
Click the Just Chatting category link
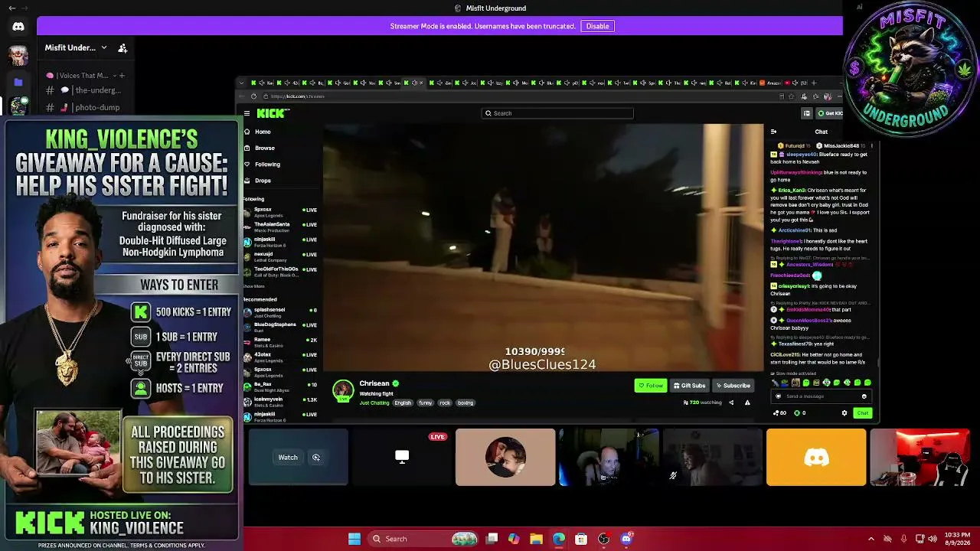(x=374, y=403)
